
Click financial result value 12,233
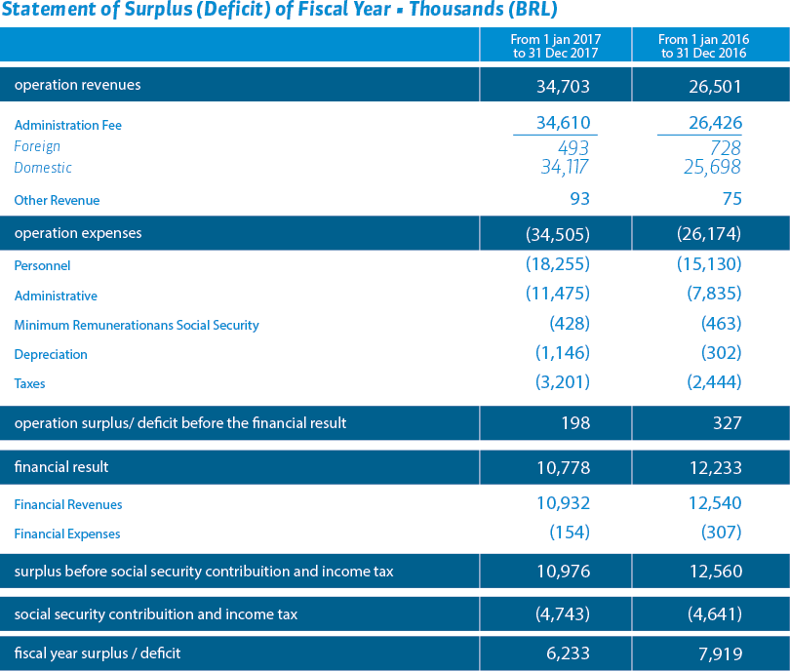coord(716,467)
